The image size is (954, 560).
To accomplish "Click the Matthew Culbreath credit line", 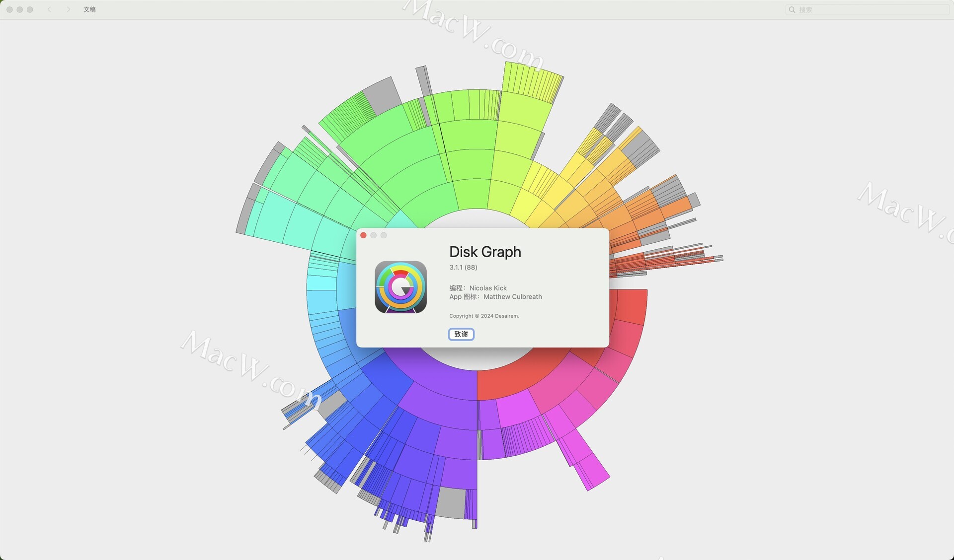I will click(495, 296).
